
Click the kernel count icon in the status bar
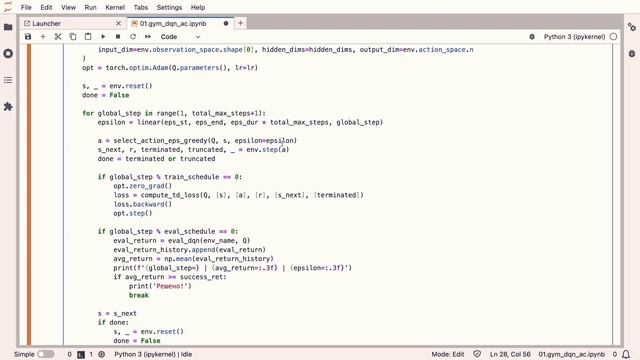[102, 354]
